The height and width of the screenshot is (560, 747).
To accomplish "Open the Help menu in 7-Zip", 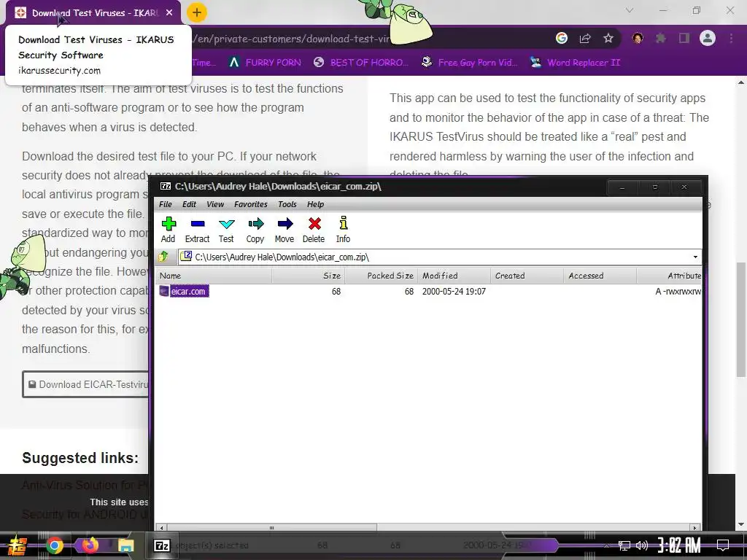I will (315, 204).
